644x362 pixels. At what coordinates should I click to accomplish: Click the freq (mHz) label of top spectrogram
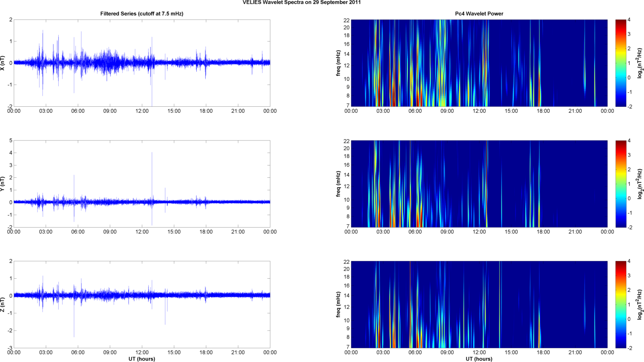pos(338,63)
